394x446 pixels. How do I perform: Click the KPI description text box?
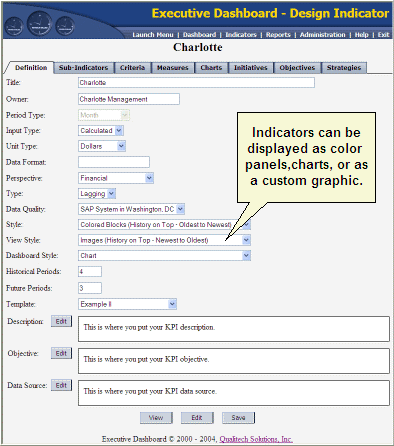pyautogui.click(x=234, y=329)
